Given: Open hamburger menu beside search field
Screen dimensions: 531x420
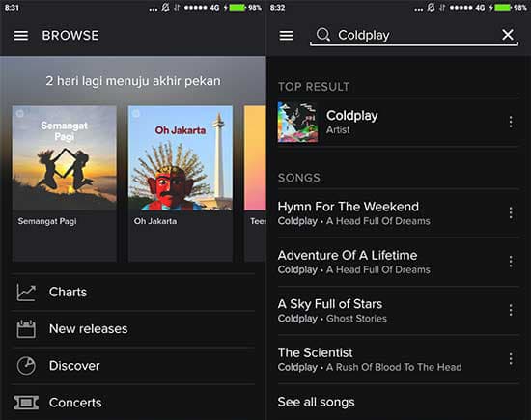Looking at the screenshot, I should 287,35.
